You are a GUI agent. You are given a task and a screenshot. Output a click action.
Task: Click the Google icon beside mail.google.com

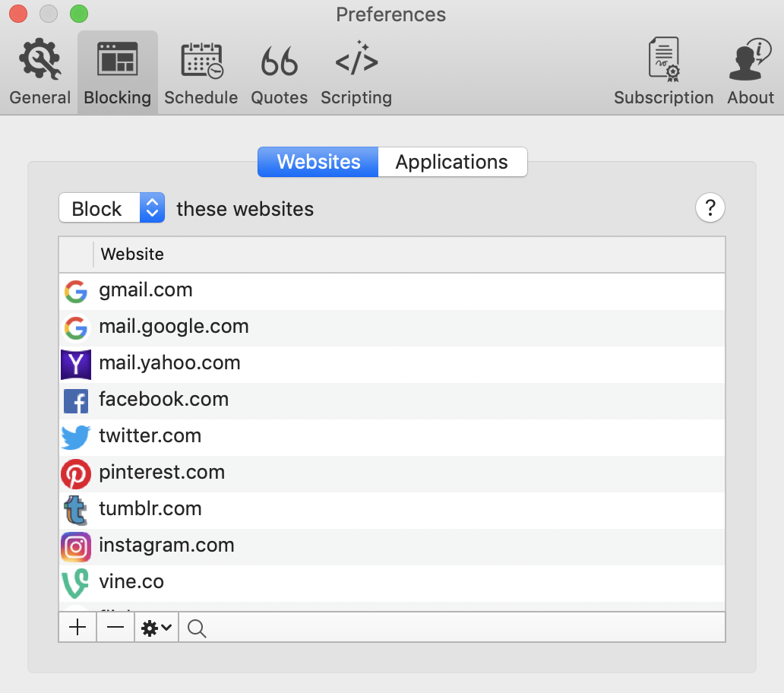(76, 328)
